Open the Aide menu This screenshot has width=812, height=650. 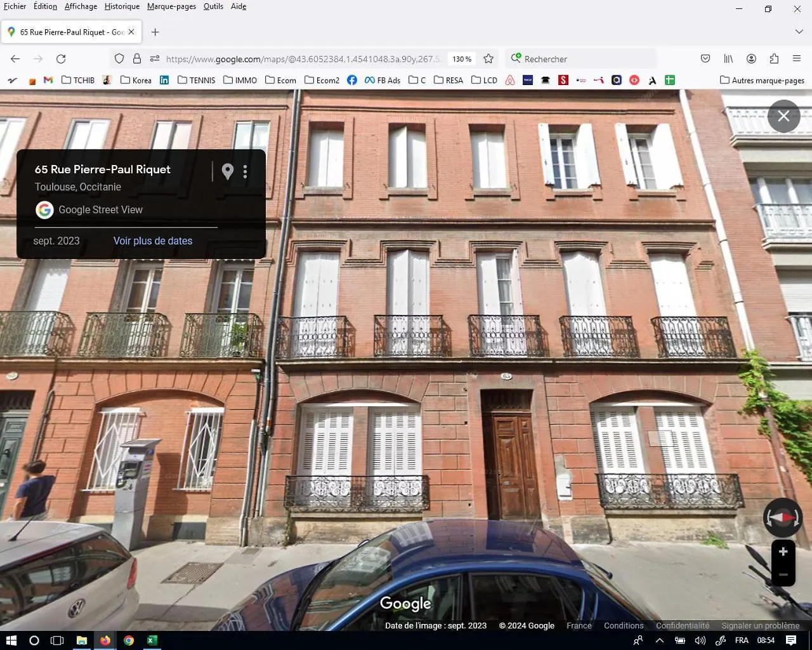(x=239, y=6)
